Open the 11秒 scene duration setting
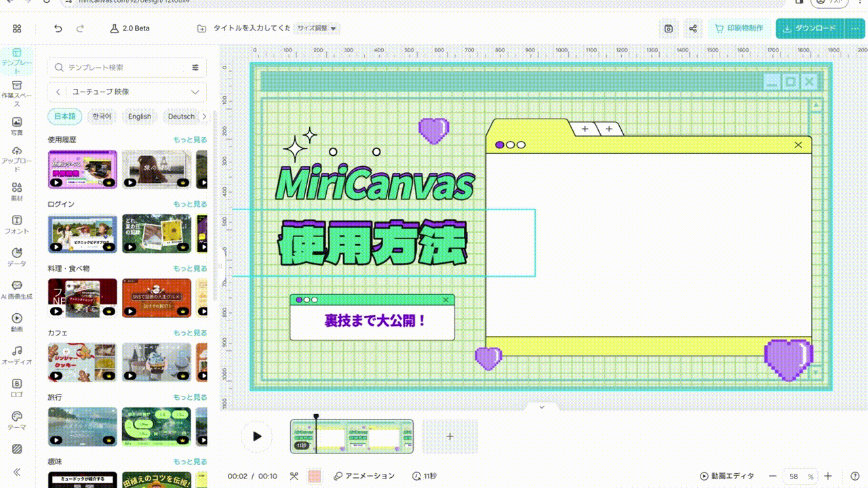This screenshot has height=488, width=868. pos(425,476)
